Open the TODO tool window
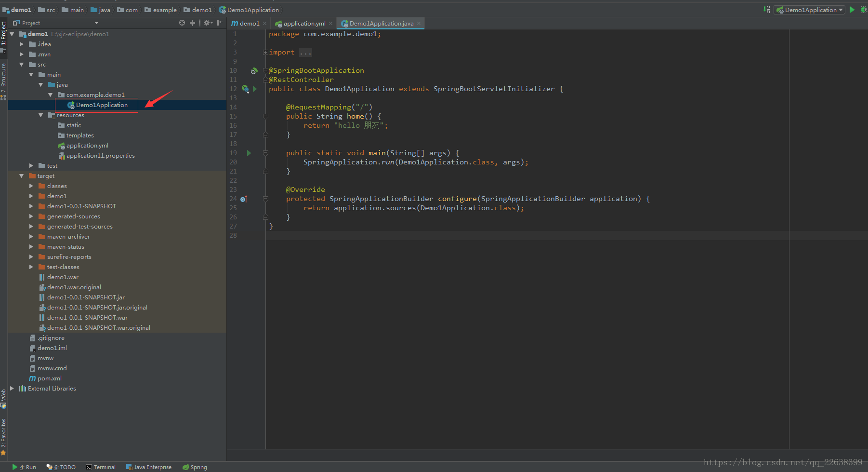Screen dimensions: 868x472 tap(61, 467)
